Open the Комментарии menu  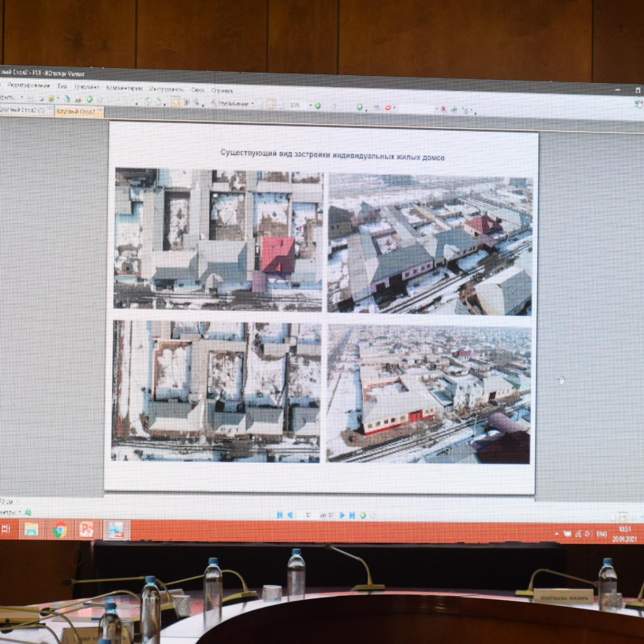[124, 88]
